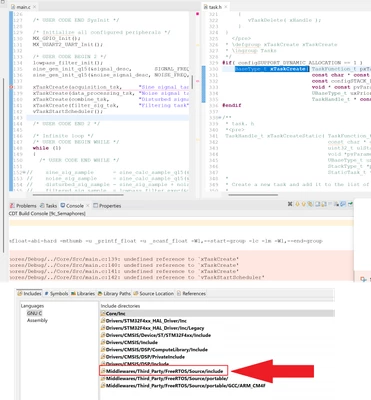
Task: Select Drivers/CMSIS/DSP/PrivateInclude entry
Action: [143, 357]
